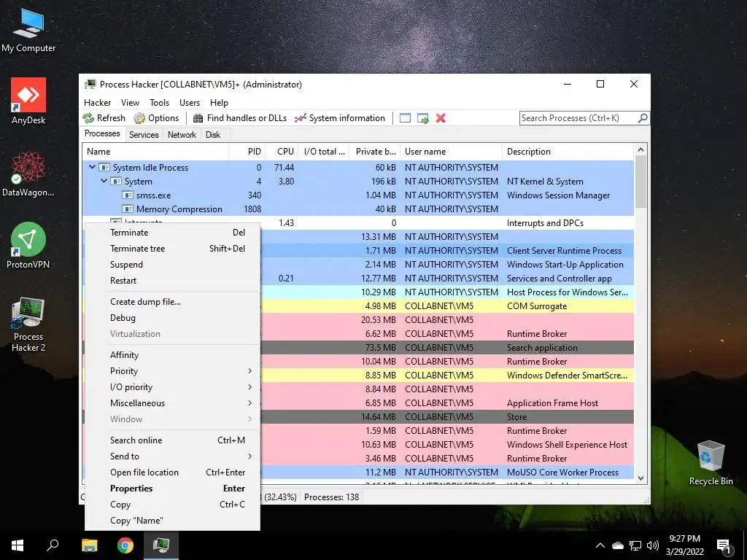The height and width of the screenshot is (560, 747).
Task: Select Debug from context menu
Action: pyautogui.click(x=172, y=318)
